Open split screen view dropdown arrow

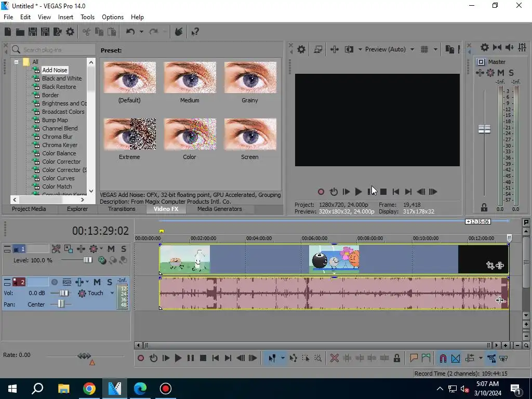360,49
